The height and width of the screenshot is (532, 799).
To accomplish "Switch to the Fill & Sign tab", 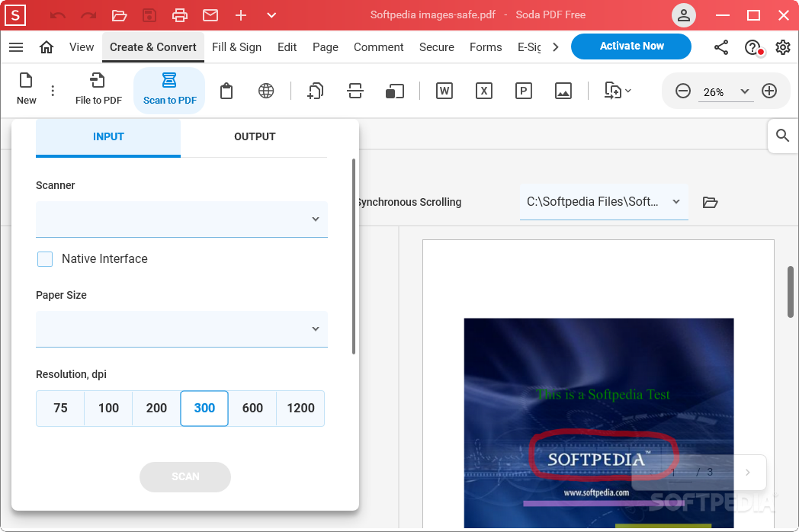I will pyautogui.click(x=236, y=47).
